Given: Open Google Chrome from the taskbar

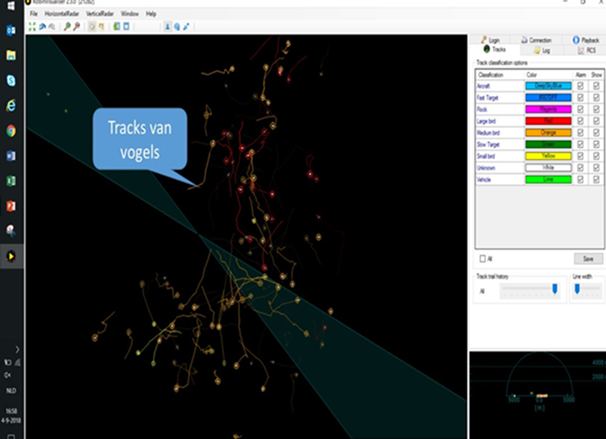Looking at the screenshot, I should [x=11, y=130].
